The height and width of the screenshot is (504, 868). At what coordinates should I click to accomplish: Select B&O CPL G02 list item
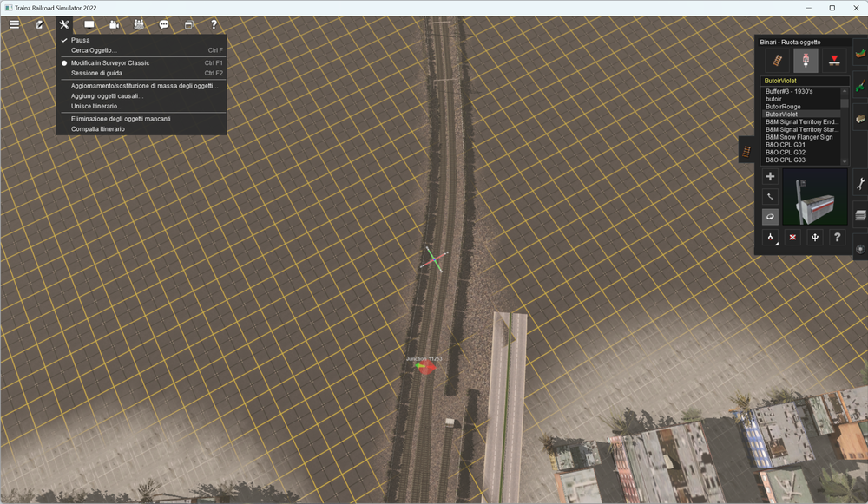pos(801,153)
